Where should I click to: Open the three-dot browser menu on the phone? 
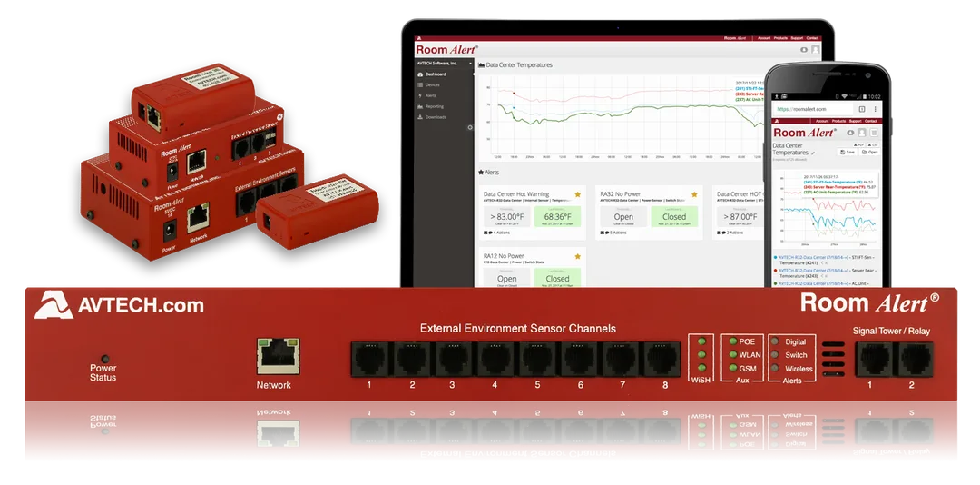pos(875,109)
